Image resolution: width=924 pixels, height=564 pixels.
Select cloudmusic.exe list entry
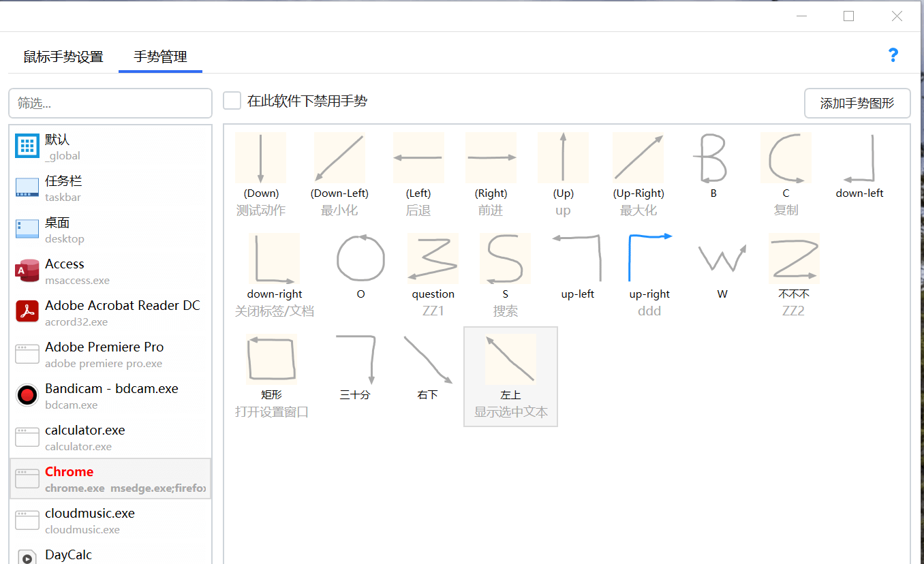pos(110,520)
